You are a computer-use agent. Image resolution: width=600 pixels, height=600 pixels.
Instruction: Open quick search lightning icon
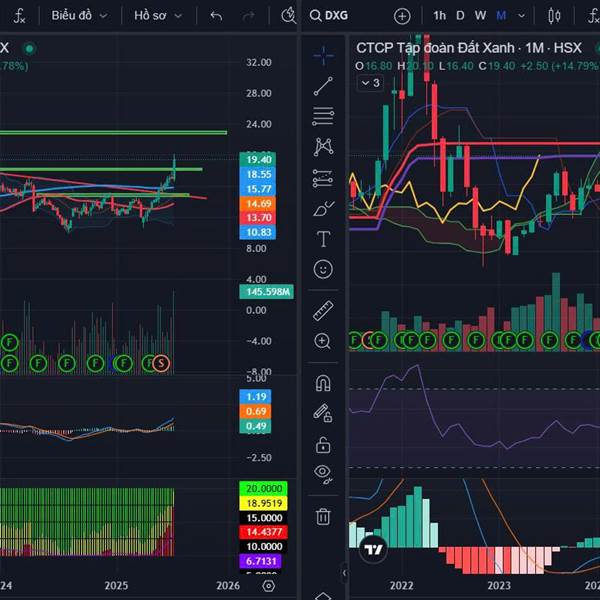coord(289,15)
